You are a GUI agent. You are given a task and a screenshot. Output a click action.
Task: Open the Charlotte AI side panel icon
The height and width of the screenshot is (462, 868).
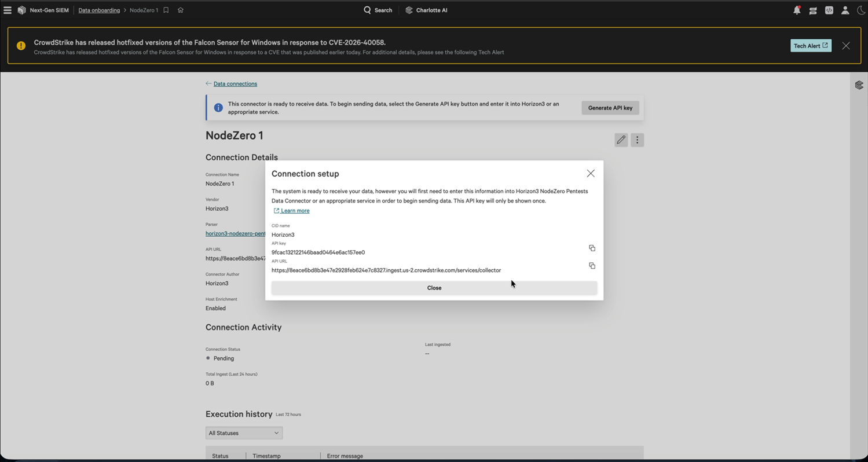(859, 85)
